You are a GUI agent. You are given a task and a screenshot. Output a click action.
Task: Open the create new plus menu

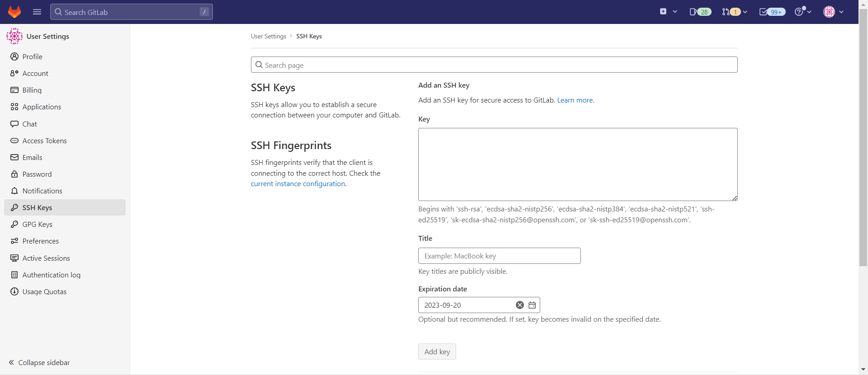(668, 12)
